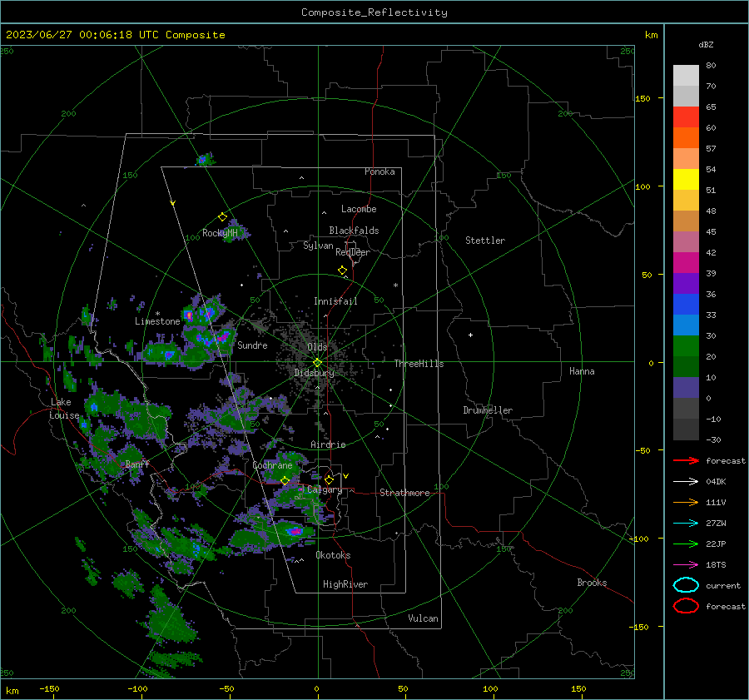Click the yellow diamond marker above Calgary
749x700 pixels.
pyautogui.click(x=329, y=479)
